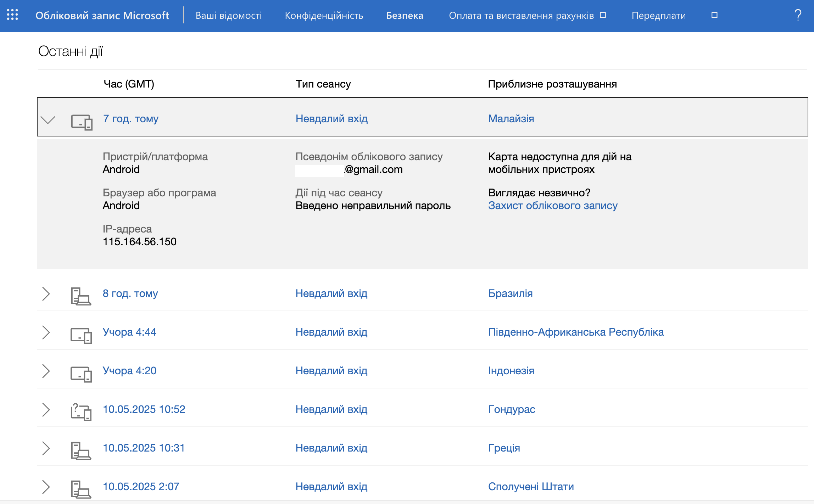Expand the 10.05.2025 2:07 activity entry
814x504 pixels.
[46, 487]
